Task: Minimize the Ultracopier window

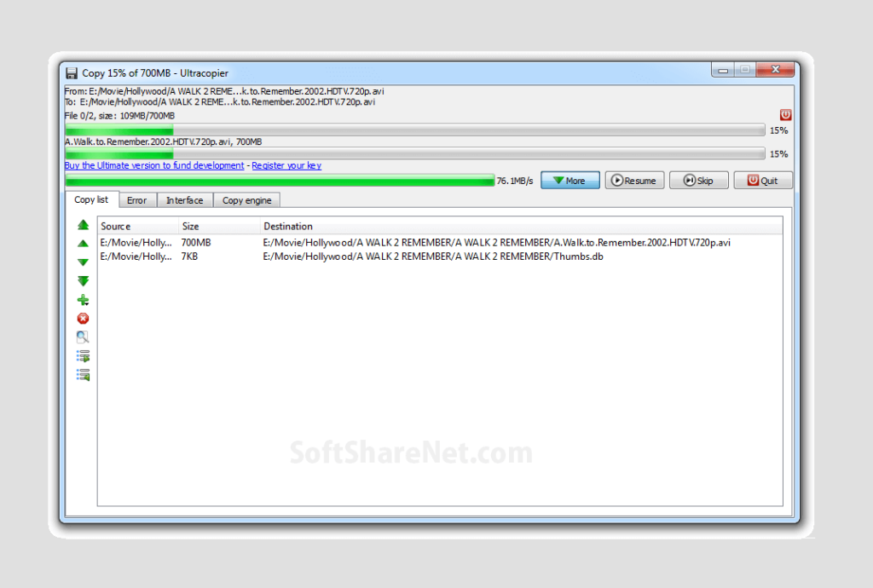Action: click(x=723, y=70)
